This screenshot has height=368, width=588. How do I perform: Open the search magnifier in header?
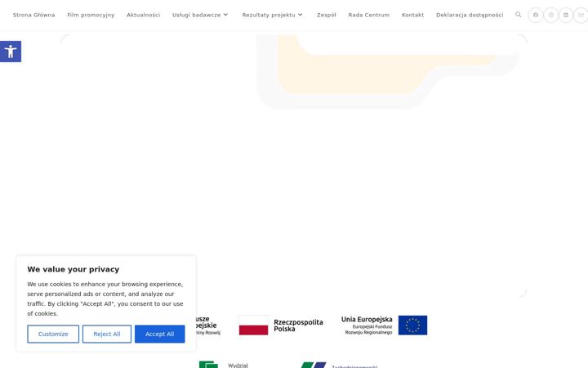tap(519, 15)
